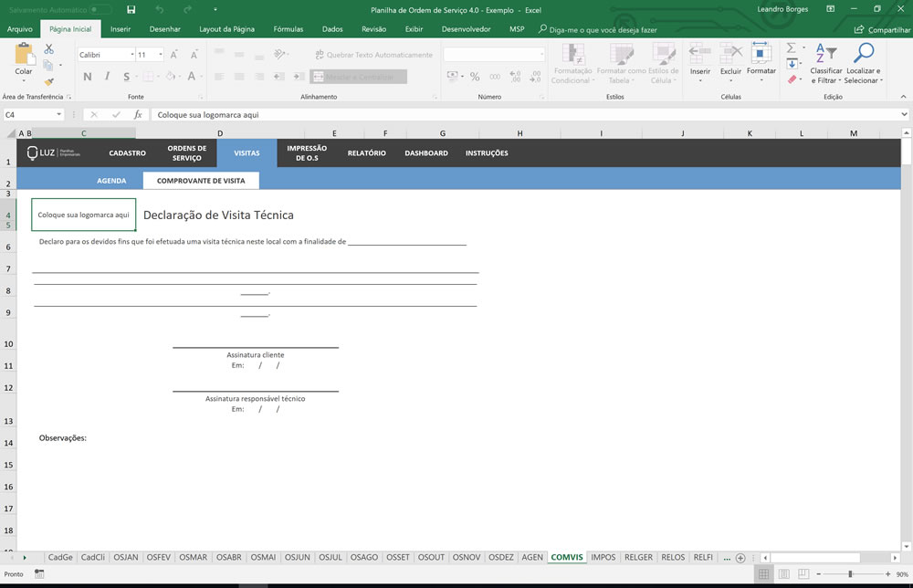Open the Layout da Página tab
Viewport: 913px width, 588px height.
point(226,29)
